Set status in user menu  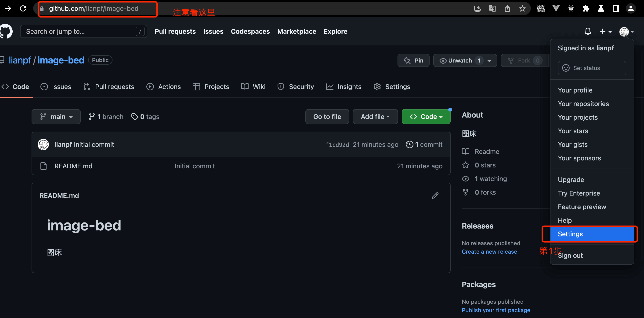pyautogui.click(x=592, y=68)
